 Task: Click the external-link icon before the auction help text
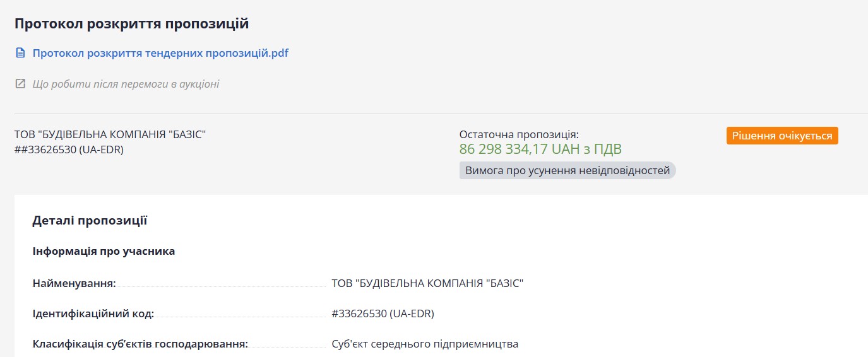[x=20, y=84]
